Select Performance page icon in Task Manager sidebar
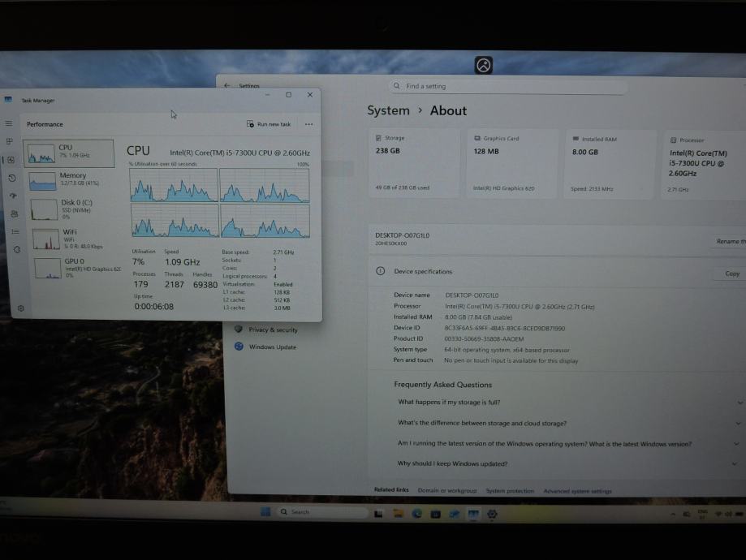The width and height of the screenshot is (746, 560). [11, 160]
